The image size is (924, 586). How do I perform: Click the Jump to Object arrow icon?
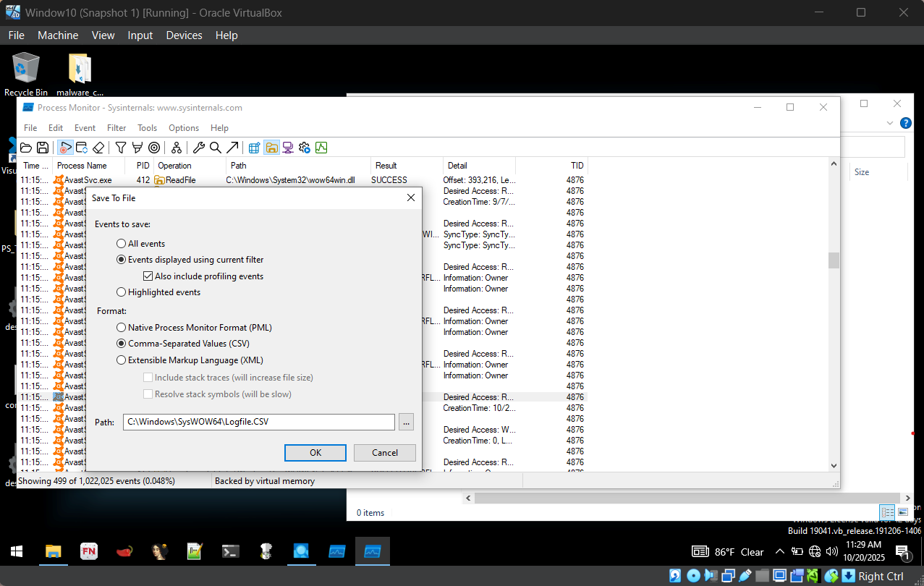point(232,148)
